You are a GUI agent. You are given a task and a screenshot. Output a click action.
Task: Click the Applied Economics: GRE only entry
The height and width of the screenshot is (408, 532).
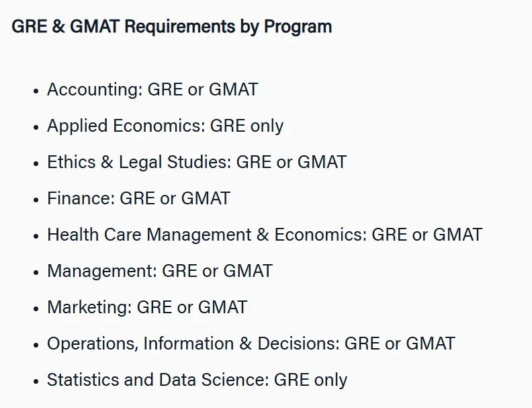coord(165,126)
